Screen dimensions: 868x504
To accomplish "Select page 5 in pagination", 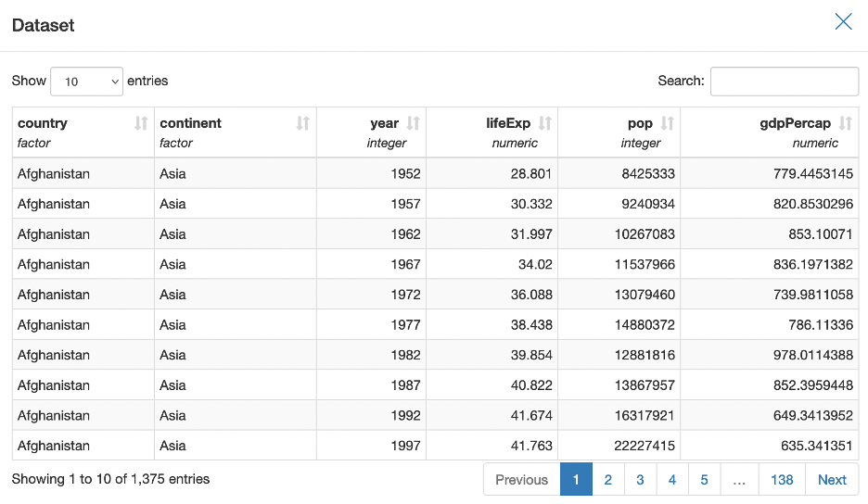I will 705,480.
